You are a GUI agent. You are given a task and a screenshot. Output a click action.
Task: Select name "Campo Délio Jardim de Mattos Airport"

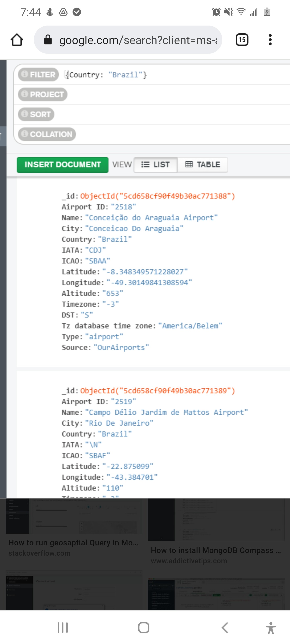click(166, 412)
